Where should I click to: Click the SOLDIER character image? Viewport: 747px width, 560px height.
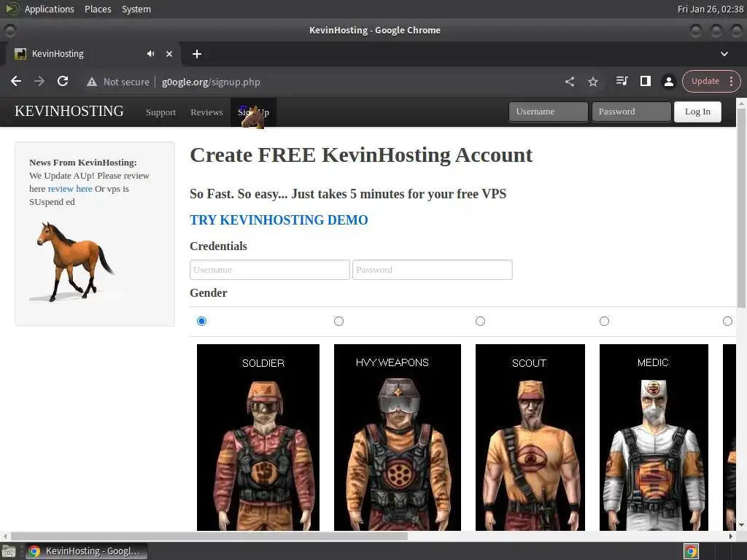coord(258,437)
